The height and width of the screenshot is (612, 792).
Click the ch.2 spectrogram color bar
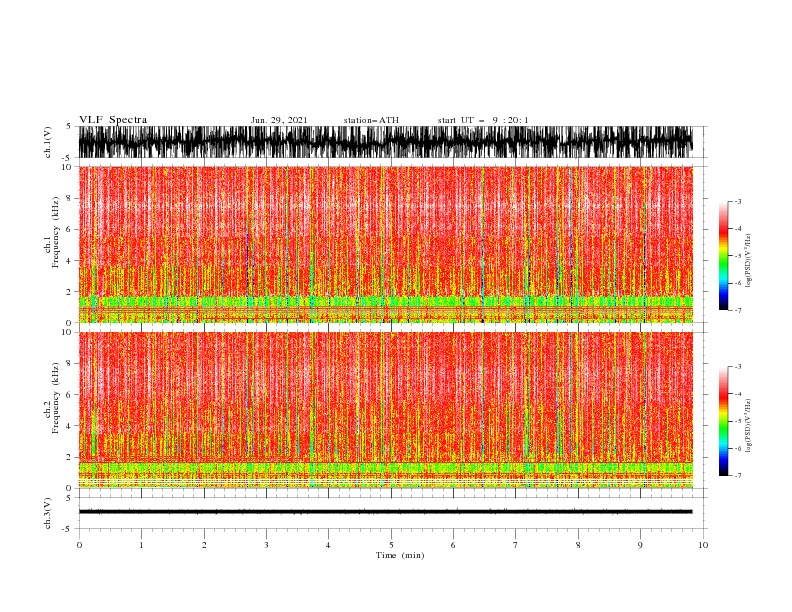pyautogui.click(x=723, y=421)
